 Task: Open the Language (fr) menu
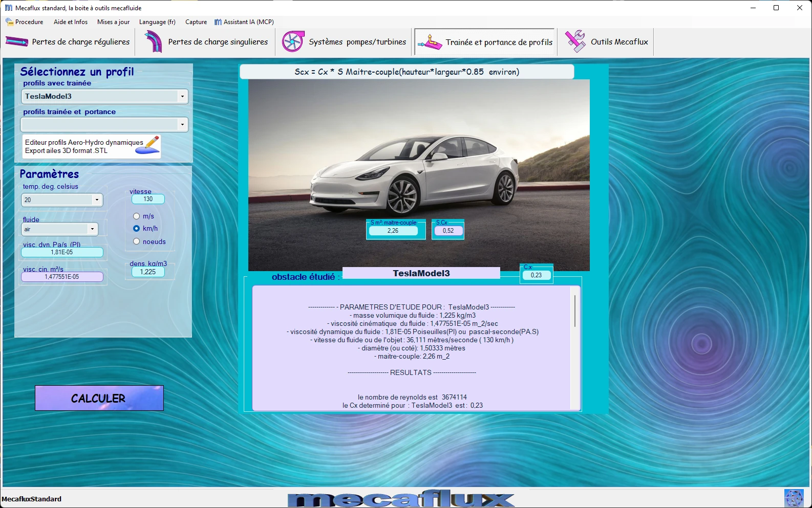(x=157, y=22)
